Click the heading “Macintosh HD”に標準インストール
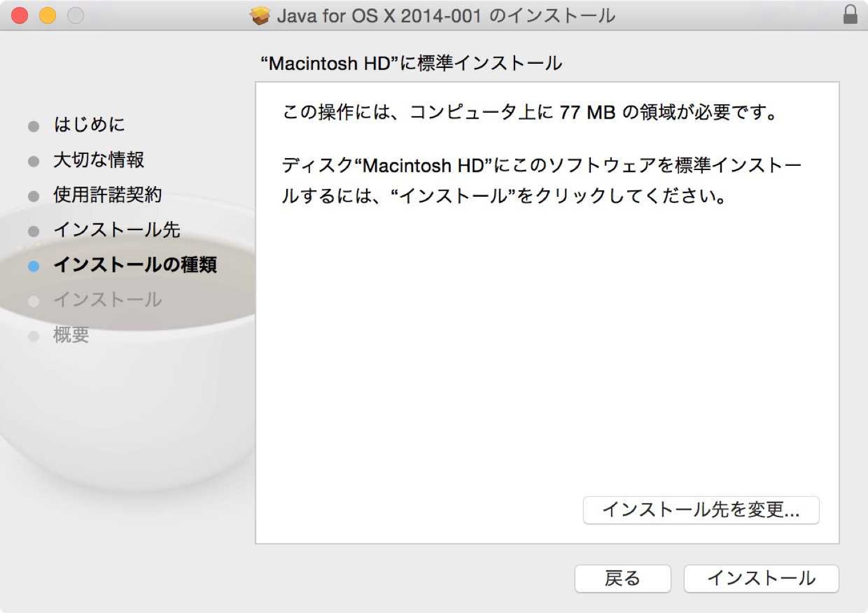 (x=411, y=63)
